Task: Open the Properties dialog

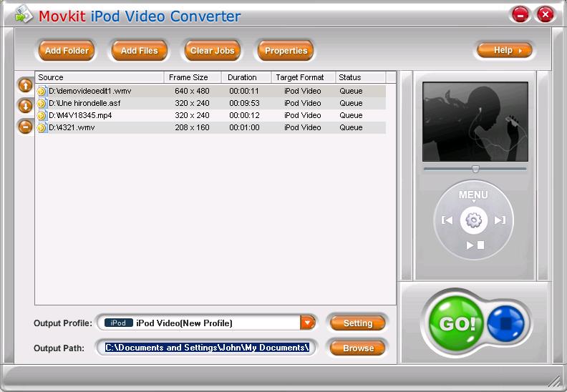Action: pos(286,51)
